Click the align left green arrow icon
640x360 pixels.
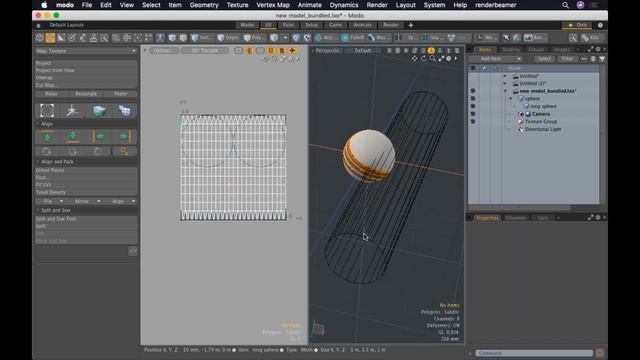click(99, 137)
